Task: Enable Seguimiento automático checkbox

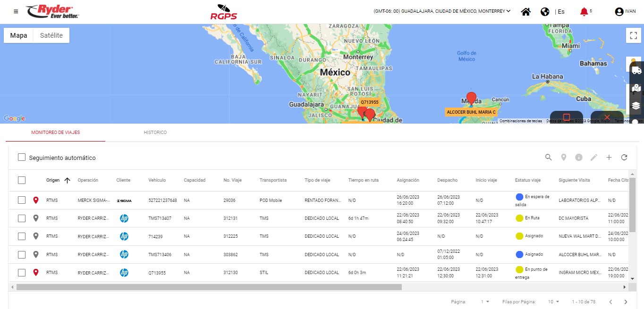Action: click(x=22, y=158)
